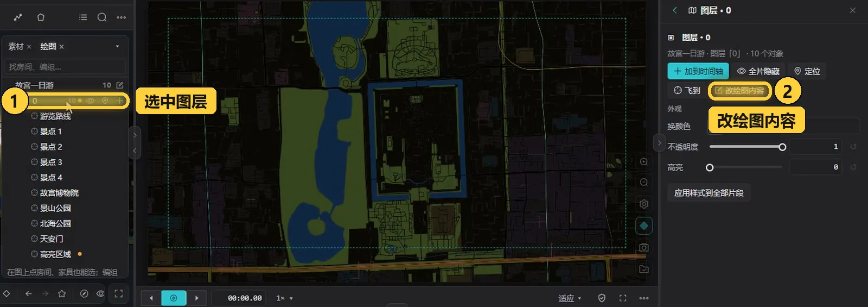
Task: Reset the 高亮 value
Action: (853, 167)
